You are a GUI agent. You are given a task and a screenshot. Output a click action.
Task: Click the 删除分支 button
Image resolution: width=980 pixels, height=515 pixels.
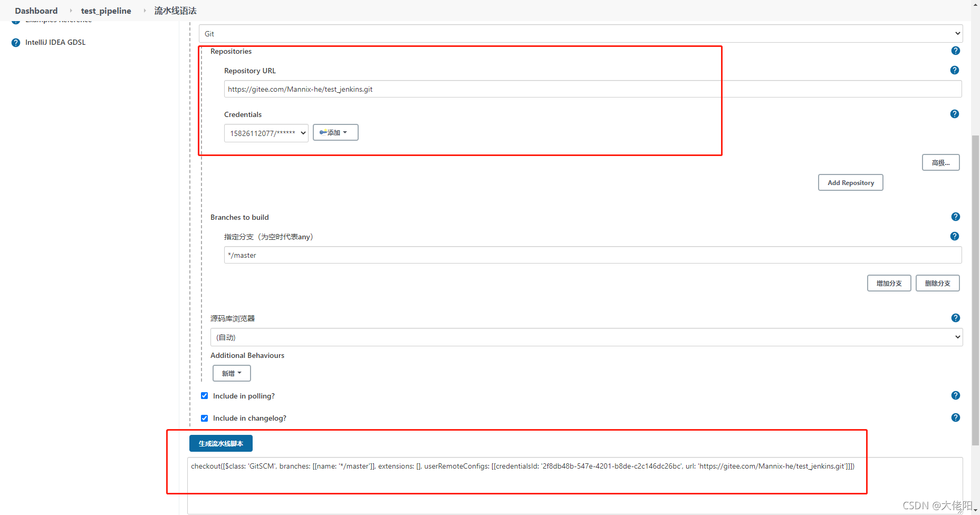[x=938, y=283]
